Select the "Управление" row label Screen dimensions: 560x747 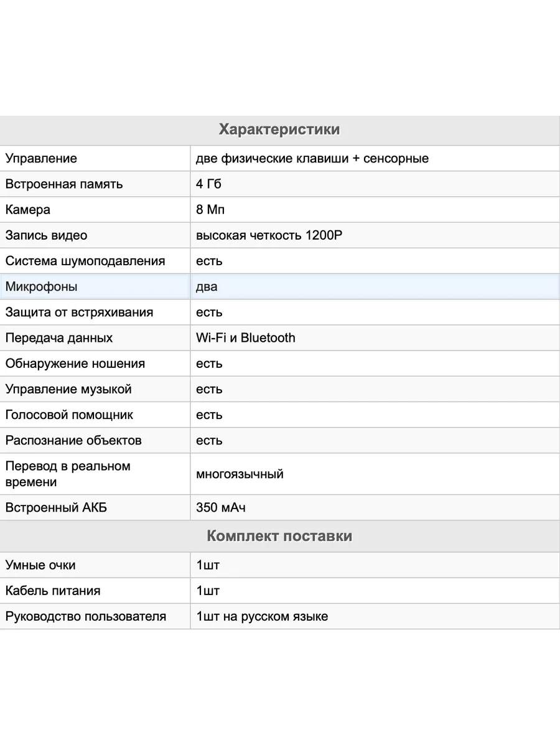(x=41, y=158)
